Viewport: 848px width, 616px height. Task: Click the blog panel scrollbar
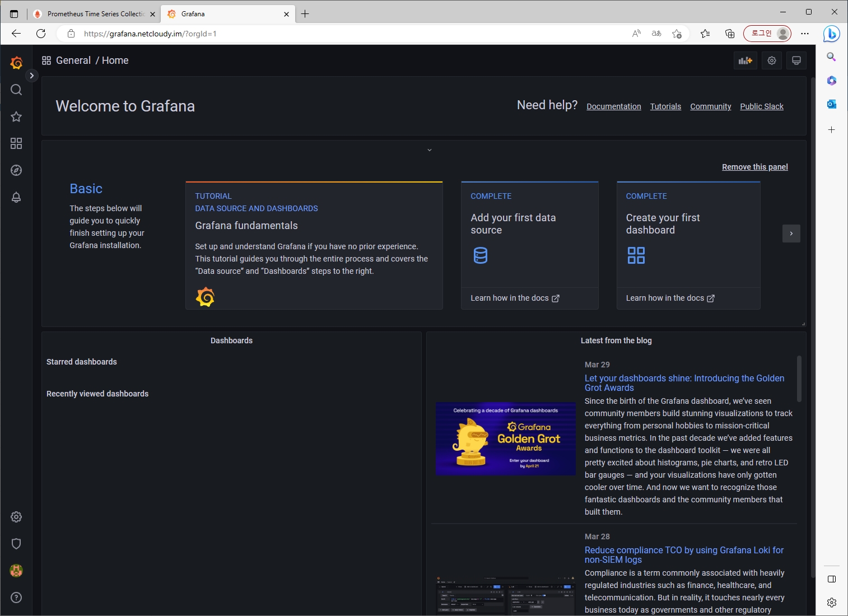799,379
